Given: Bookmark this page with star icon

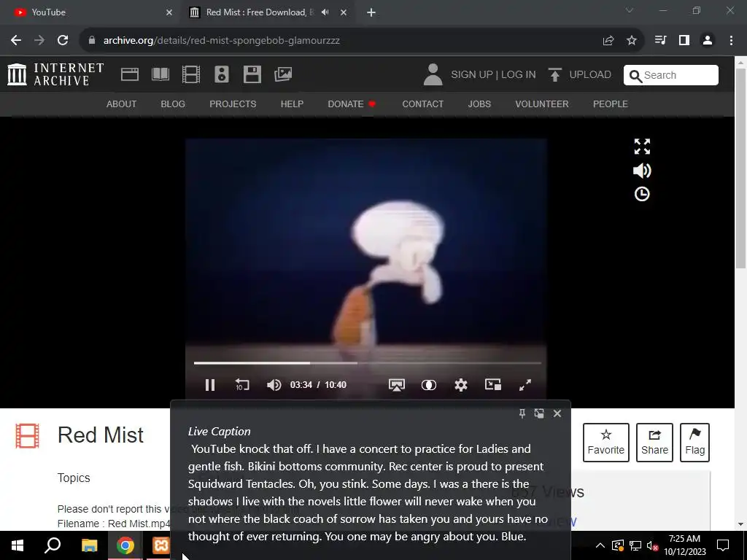Looking at the screenshot, I should 632,41.
